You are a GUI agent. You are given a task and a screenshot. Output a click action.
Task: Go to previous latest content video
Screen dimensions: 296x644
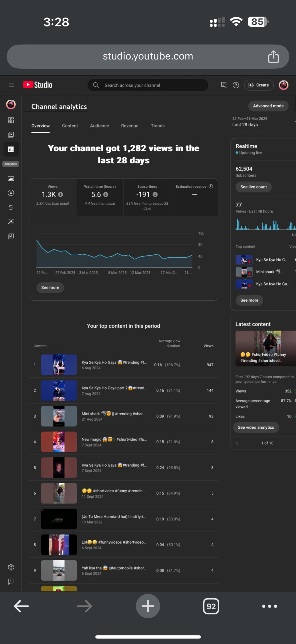click(x=237, y=443)
